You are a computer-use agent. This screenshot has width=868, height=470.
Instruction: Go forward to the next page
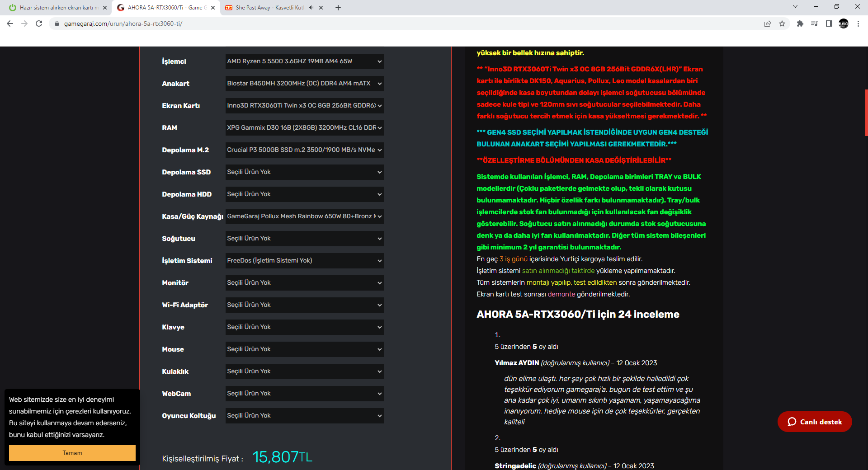coord(24,23)
